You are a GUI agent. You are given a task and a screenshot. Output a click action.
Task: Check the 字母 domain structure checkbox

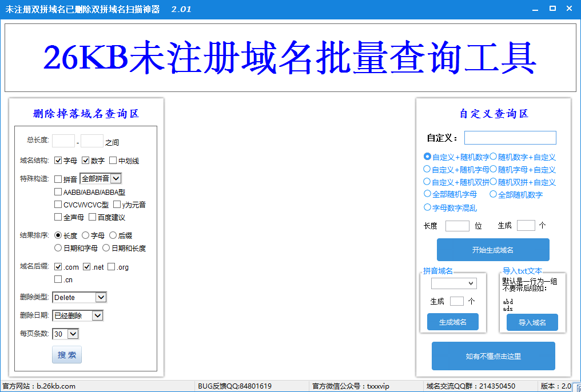point(58,160)
